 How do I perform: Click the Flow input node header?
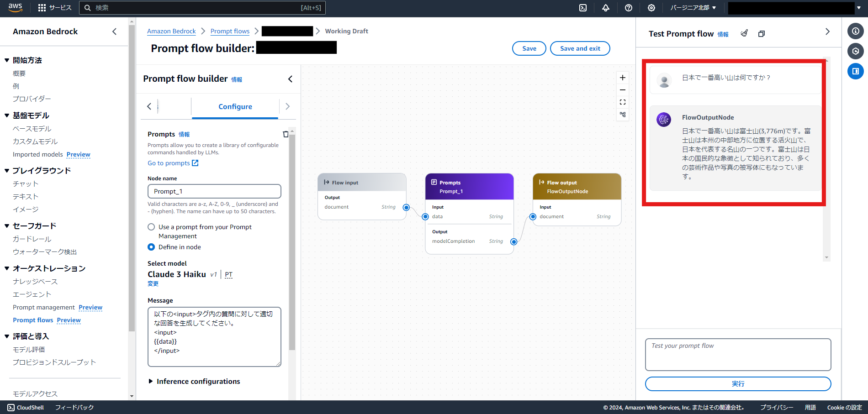(362, 182)
